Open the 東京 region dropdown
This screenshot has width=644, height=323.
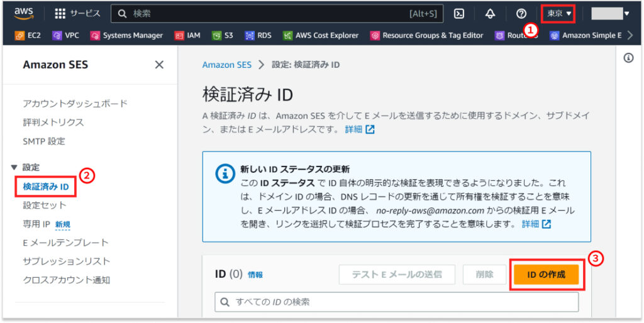pos(558,14)
